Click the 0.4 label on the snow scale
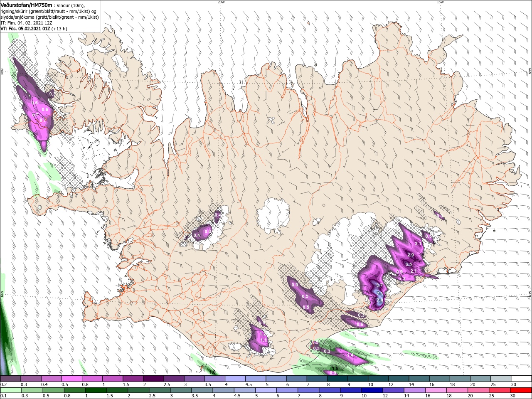Viewport: 532px width, 399px height. tap(44, 384)
